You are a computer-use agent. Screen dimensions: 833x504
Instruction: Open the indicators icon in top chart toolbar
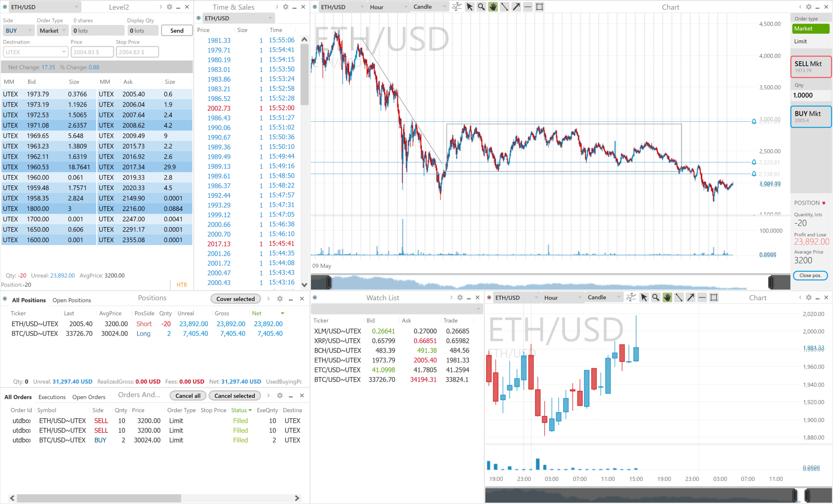click(457, 7)
